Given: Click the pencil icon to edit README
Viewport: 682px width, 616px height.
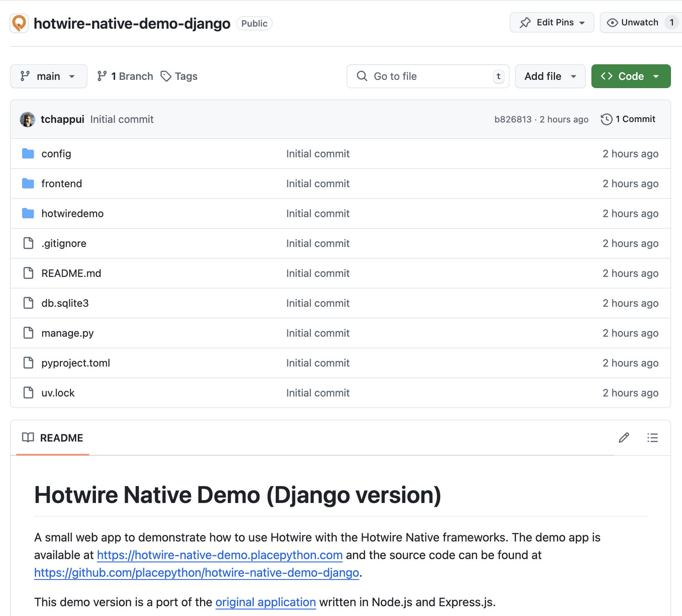Looking at the screenshot, I should coord(624,438).
